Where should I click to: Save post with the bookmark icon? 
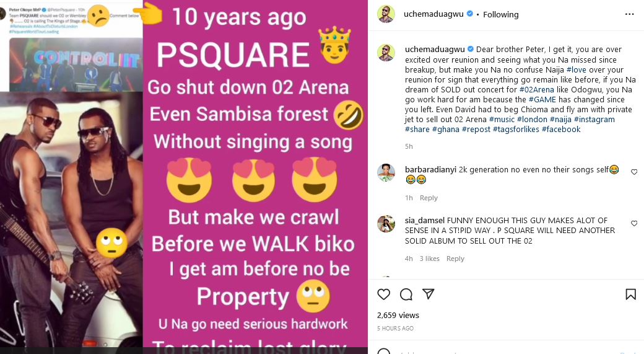(630, 294)
